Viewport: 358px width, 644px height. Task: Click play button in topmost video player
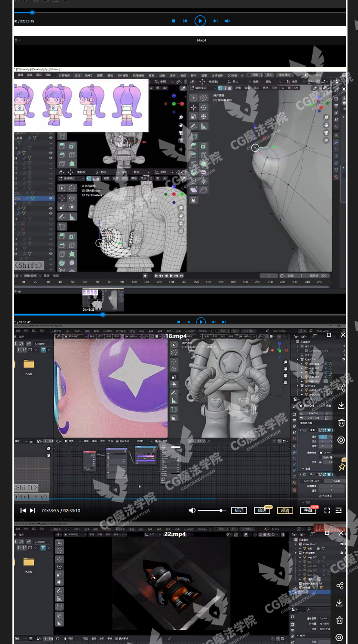coord(200,21)
